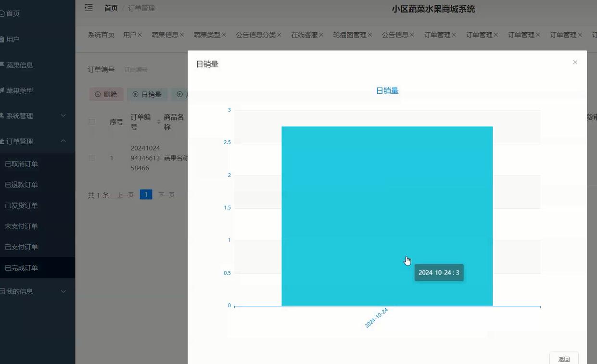Collapse the 订单管理 submenu
597x364 pixels.
coord(63,141)
